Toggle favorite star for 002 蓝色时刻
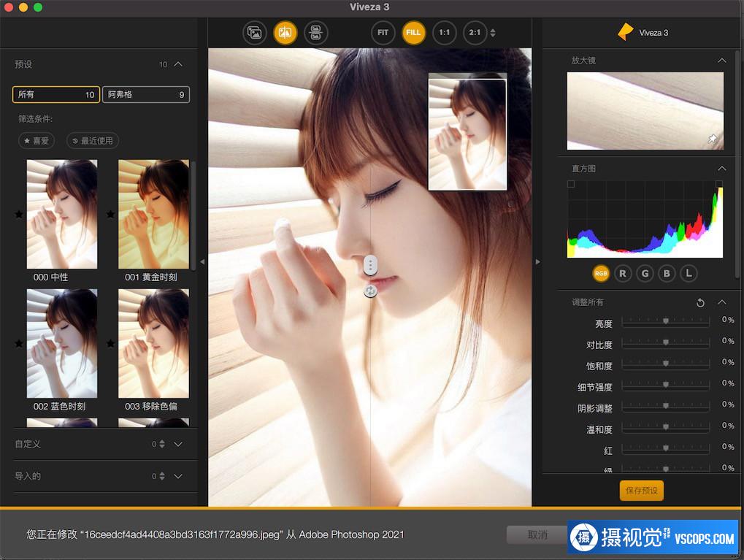This screenshot has height=560, width=744. (19, 343)
